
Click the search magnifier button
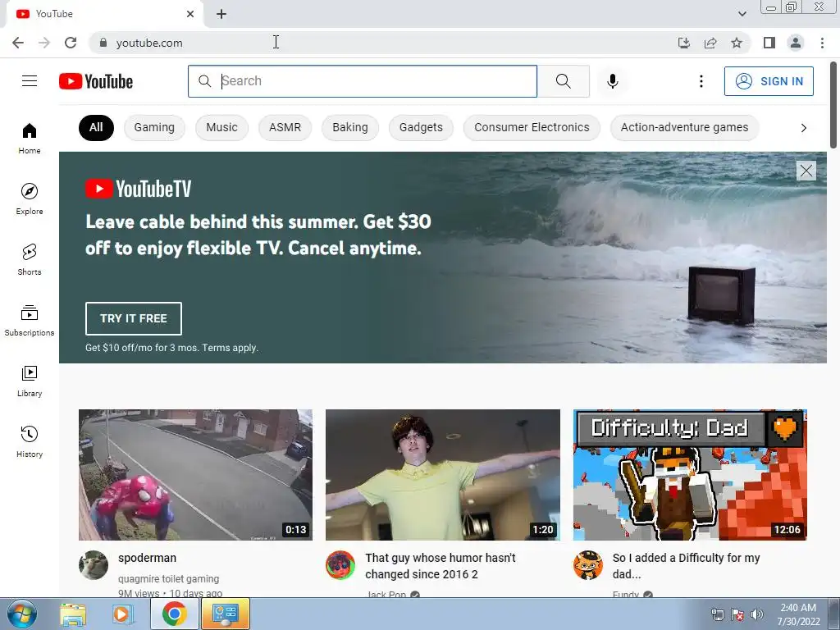(x=563, y=81)
